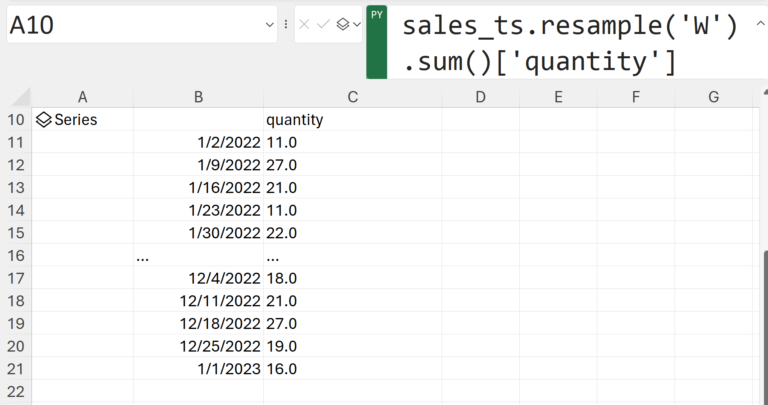768x405 pixels.
Task: Click the cancel X formula icon
Action: [x=304, y=24]
